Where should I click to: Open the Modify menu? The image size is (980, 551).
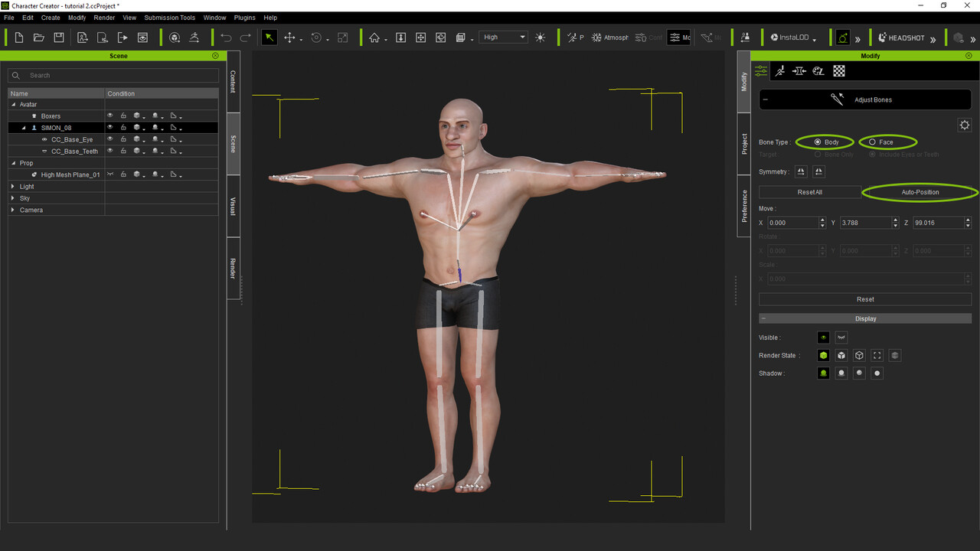coord(77,18)
